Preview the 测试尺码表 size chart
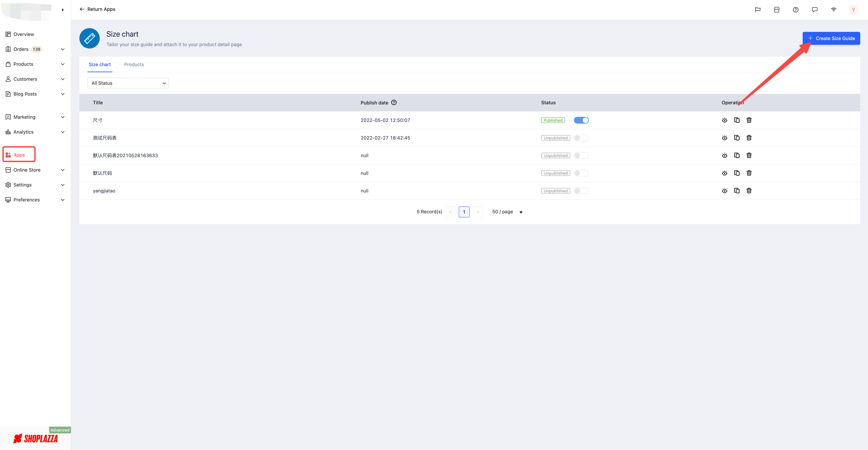The image size is (868, 450). (725, 138)
